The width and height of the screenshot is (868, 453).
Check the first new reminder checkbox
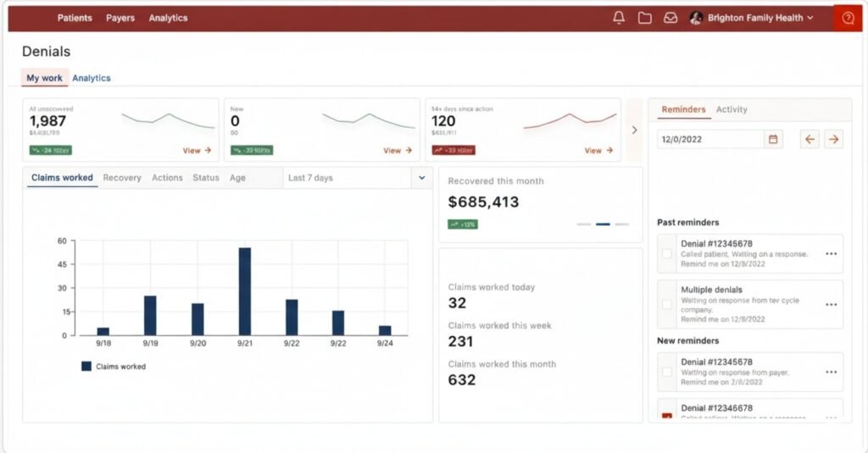point(667,372)
